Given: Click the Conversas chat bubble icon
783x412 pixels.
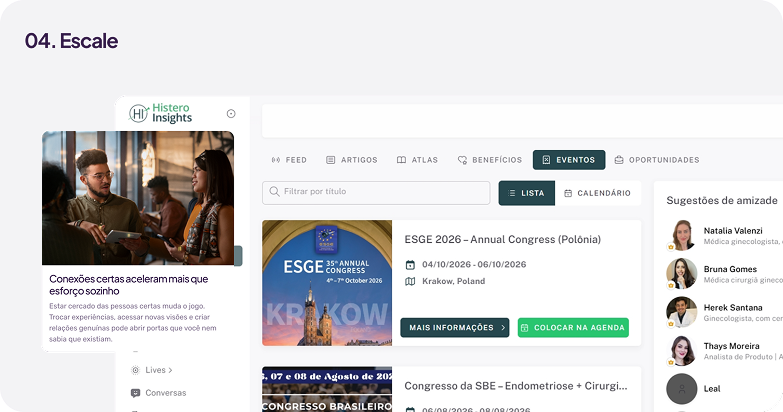Looking at the screenshot, I should pos(135,393).
